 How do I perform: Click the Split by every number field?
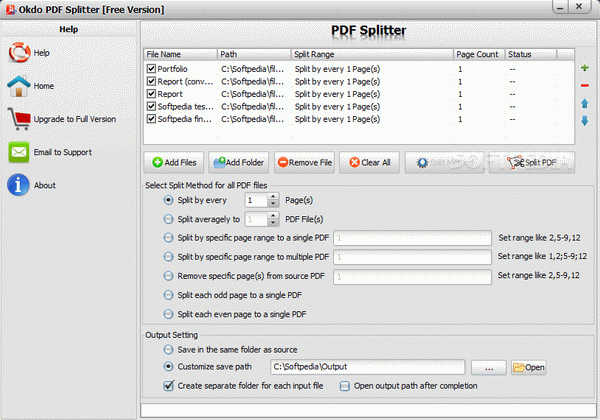point(256,200)
